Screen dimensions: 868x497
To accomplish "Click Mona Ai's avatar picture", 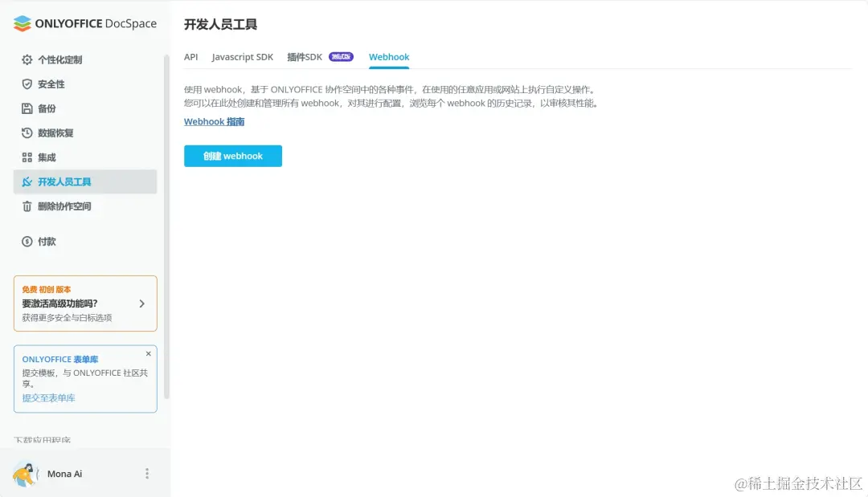I will point(24,474).
